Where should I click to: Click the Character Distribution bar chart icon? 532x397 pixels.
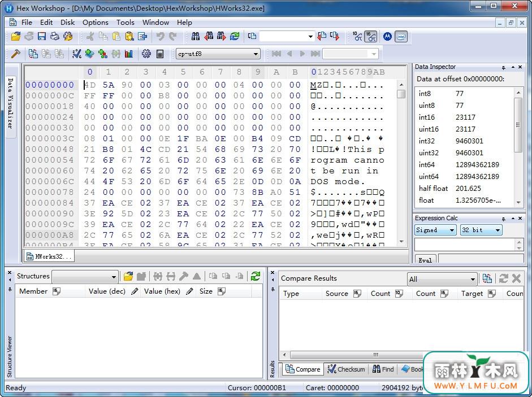(129, 54)
